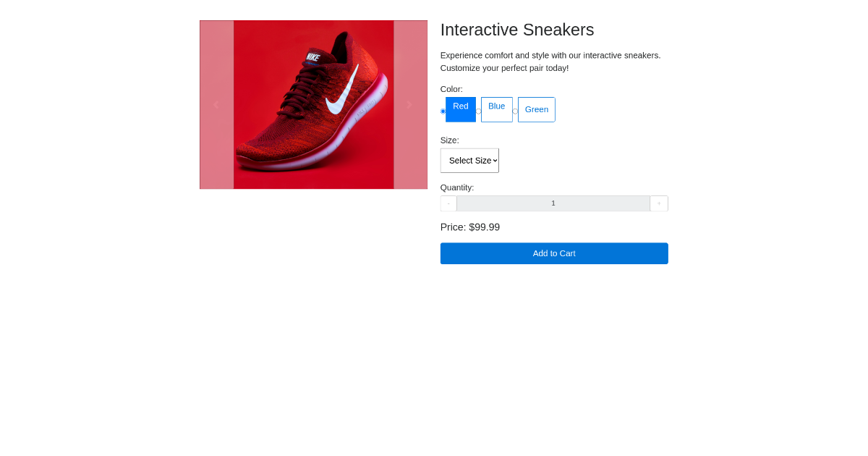
Task: Click the quantity increment plus icon
Action: pyautogui.click(x=659, y=203)
